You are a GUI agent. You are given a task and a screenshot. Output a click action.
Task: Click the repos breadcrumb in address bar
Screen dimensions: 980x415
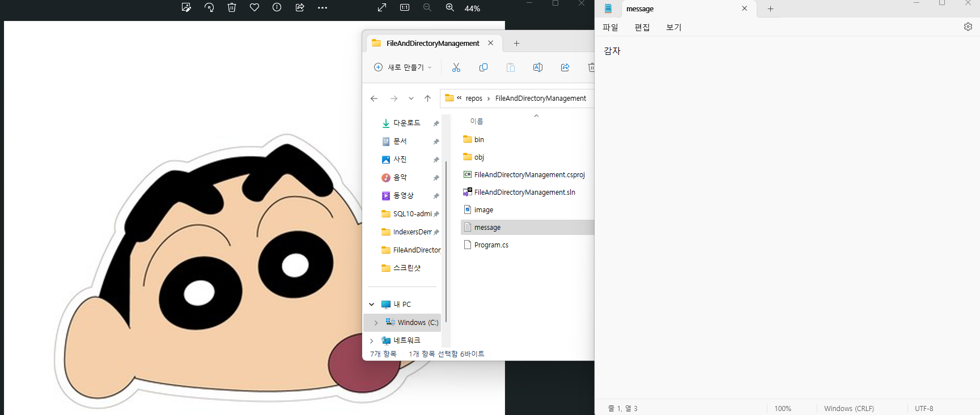[x=474, y=99]
